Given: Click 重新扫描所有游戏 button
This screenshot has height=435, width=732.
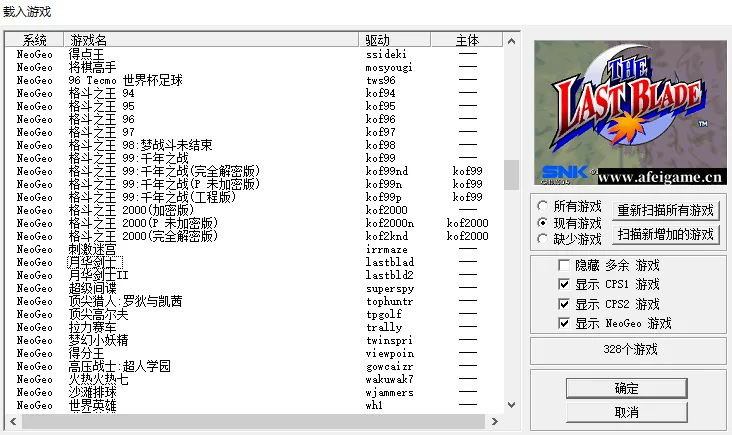Looking at the screenshot, I should click(x=665, y=210).
